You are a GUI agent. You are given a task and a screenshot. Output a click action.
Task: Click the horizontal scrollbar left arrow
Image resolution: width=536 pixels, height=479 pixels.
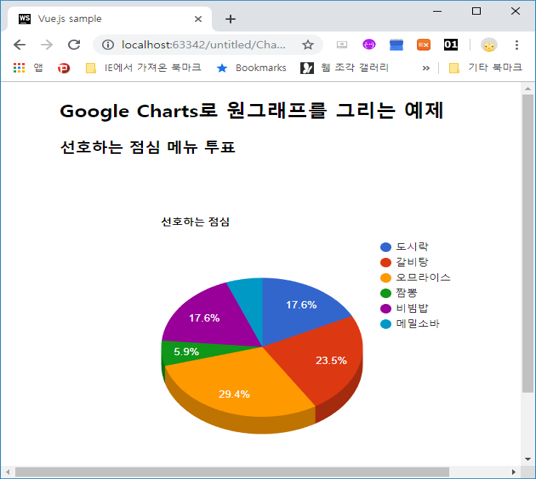coord(8,472)
